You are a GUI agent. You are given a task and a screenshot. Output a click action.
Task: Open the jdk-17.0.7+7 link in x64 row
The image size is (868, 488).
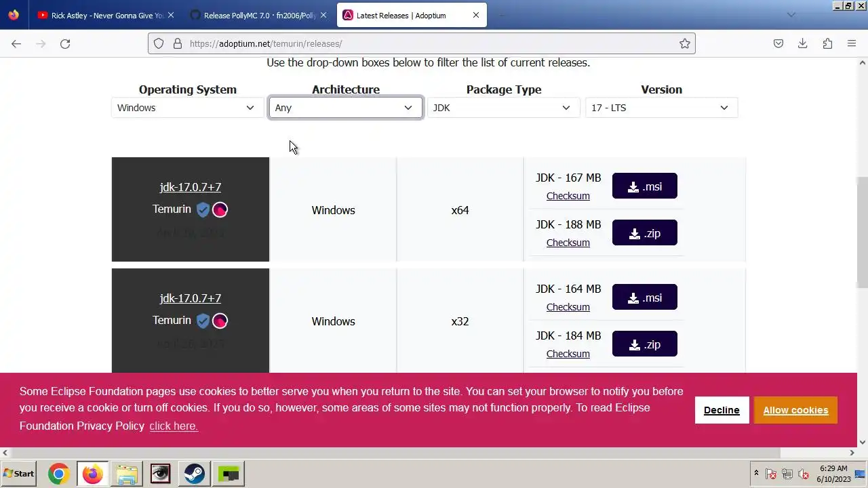pyautogui.click(x=191, y=187)
